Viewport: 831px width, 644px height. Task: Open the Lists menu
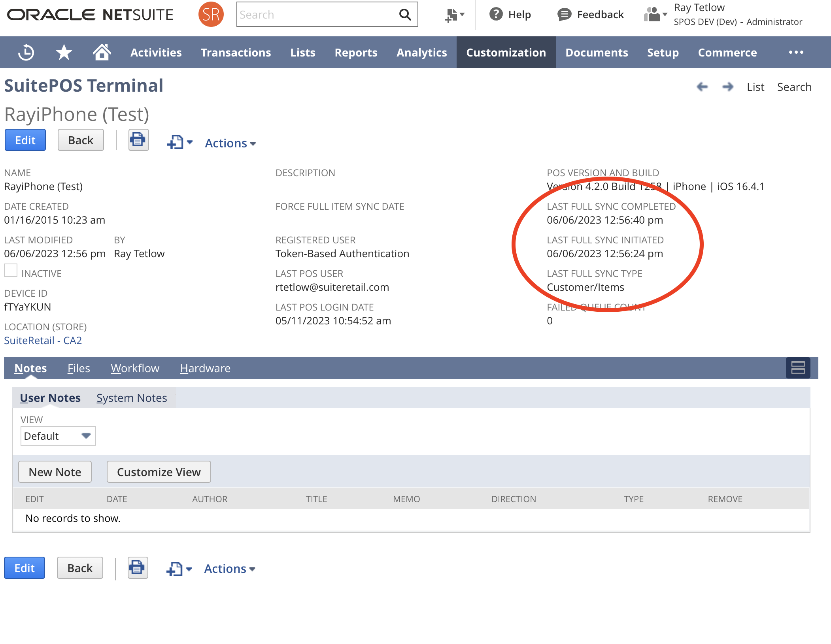click(302, 53)
